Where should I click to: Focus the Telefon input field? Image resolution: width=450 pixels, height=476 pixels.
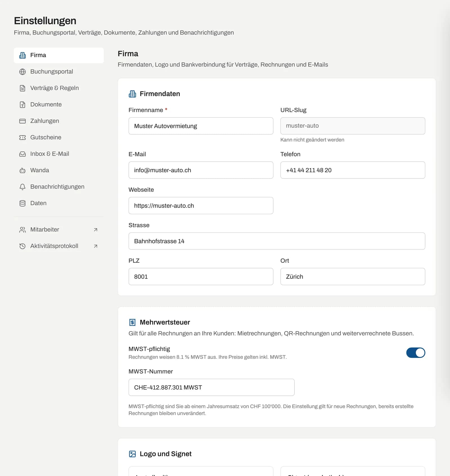pos(353,170)
